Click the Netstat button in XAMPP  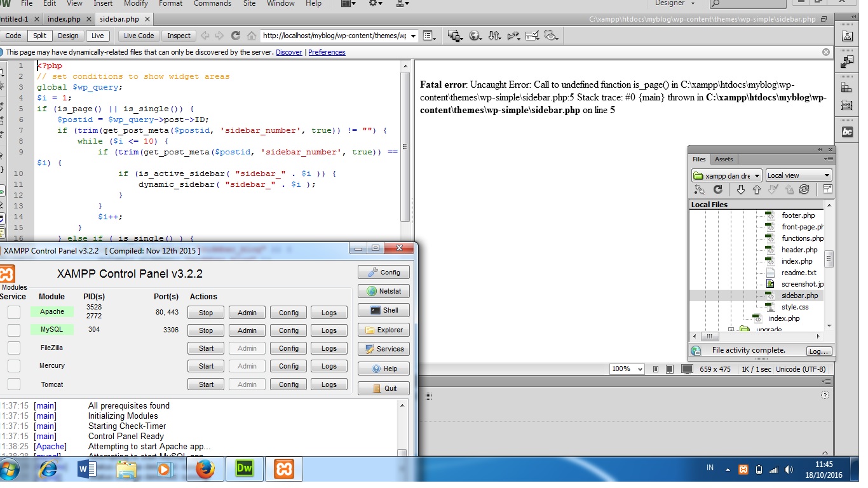point(384,292)
